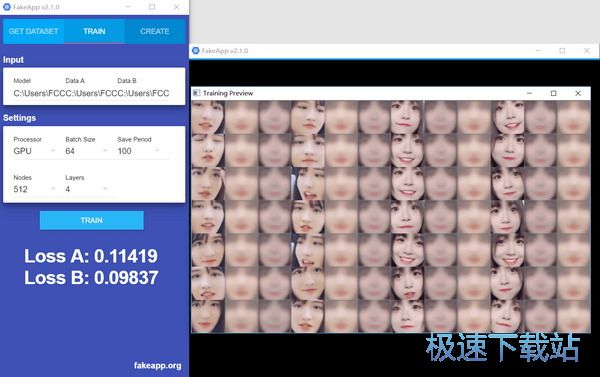
Task: Open the Layers dropdown showing 4
Action: point(86,189)
